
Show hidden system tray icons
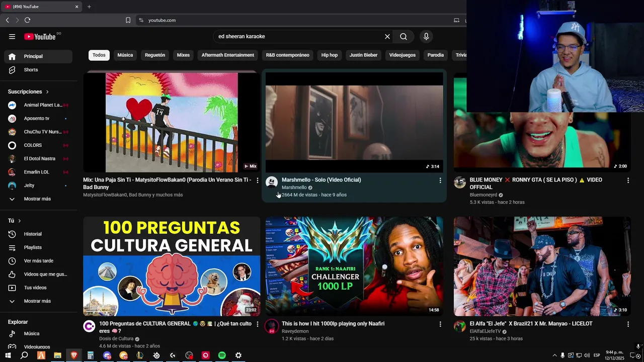(554, 355)
